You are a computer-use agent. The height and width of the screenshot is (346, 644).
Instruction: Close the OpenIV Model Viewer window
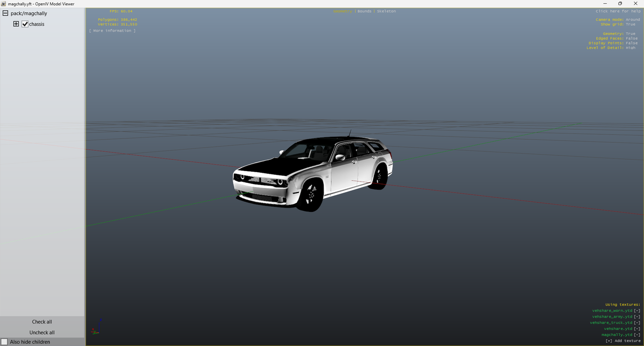click(x=635, y=4)
